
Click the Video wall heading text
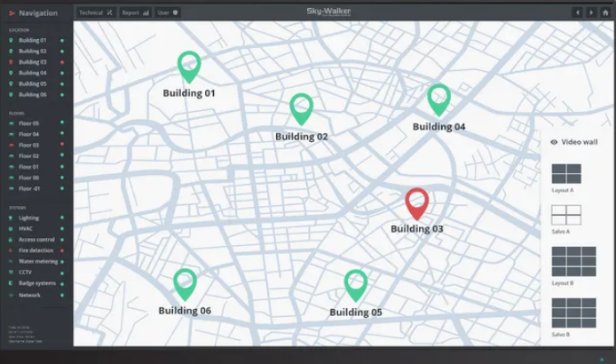point(580,142)
